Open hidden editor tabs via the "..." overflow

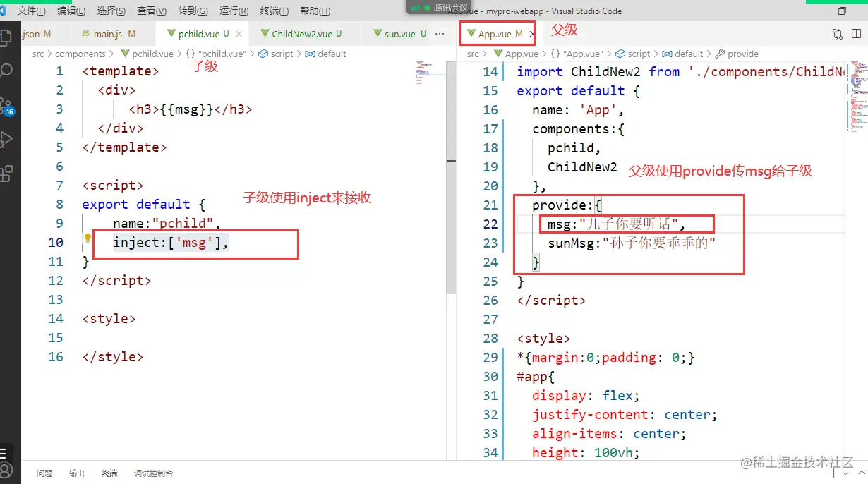(x=440, y=33)
